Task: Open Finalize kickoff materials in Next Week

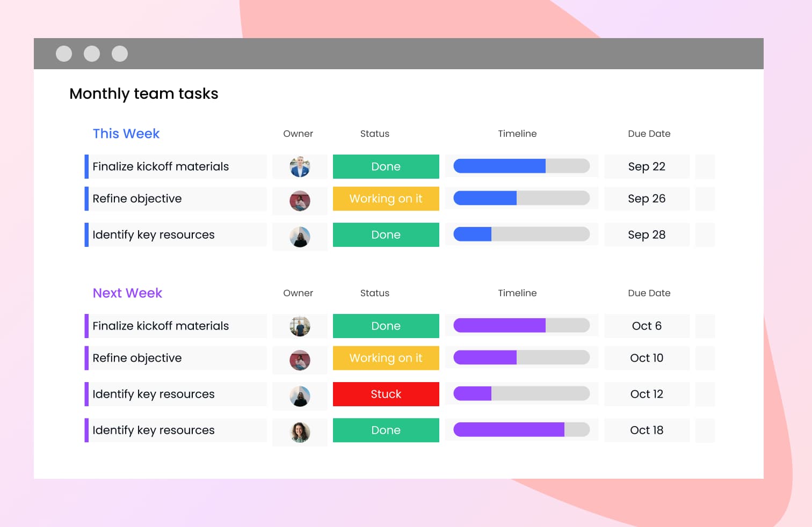Action: point(161,326)
